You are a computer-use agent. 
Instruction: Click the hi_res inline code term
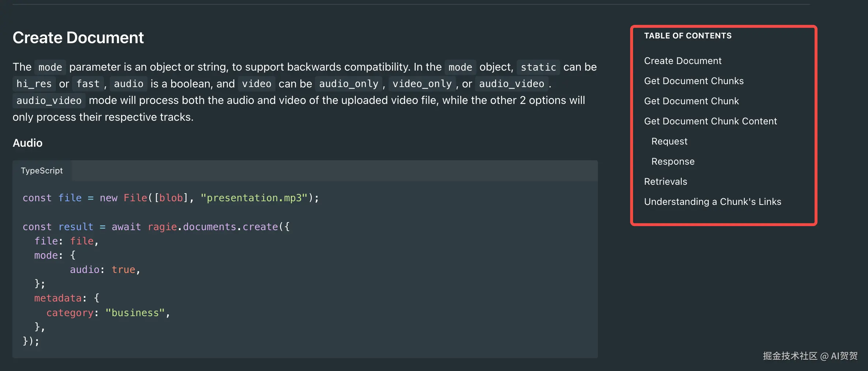34,84
